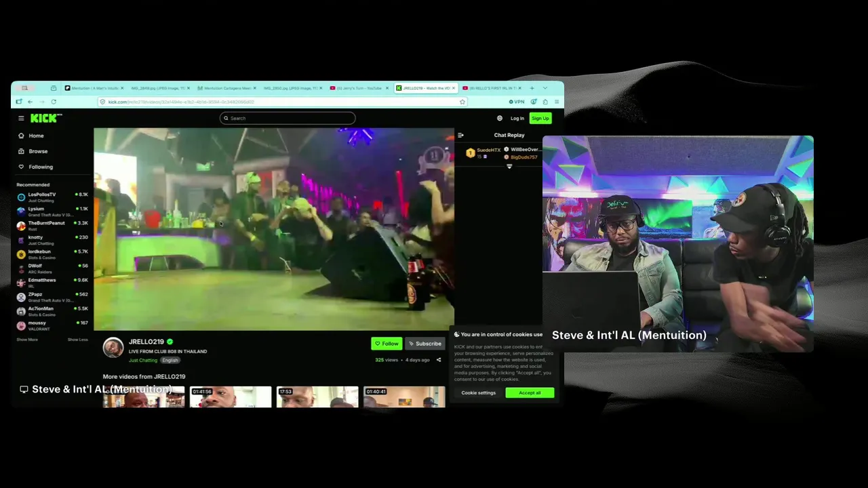
Task: Open the Kick language globe icon
Action: (x=500, y=118)
